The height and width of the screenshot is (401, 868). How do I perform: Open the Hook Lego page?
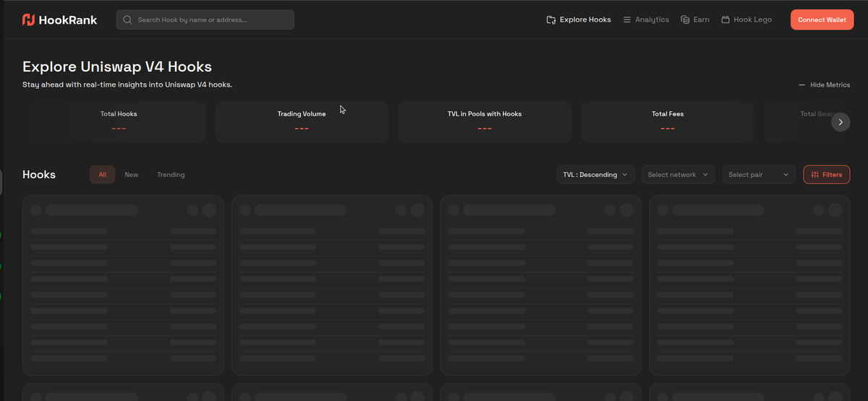coord(746,20)
